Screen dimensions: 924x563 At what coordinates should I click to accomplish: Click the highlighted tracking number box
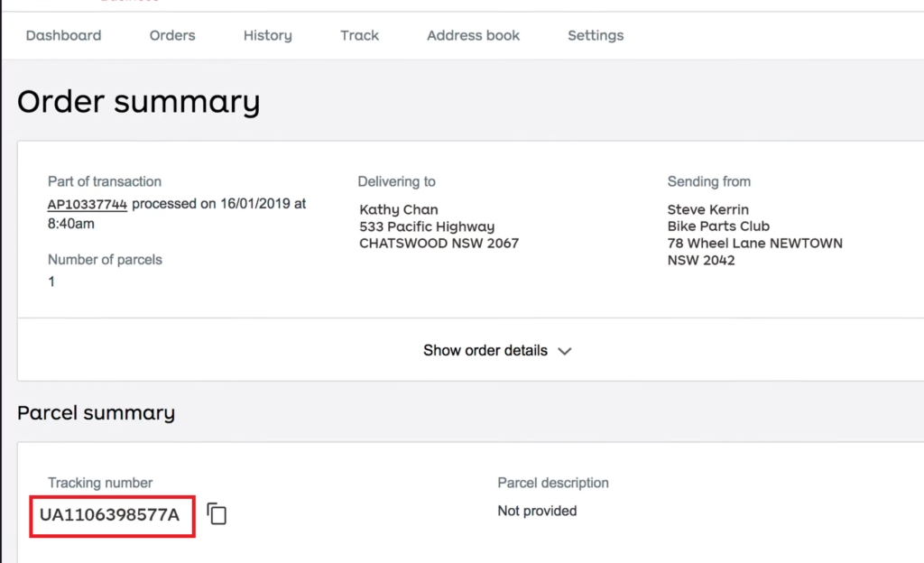point(111,515)
